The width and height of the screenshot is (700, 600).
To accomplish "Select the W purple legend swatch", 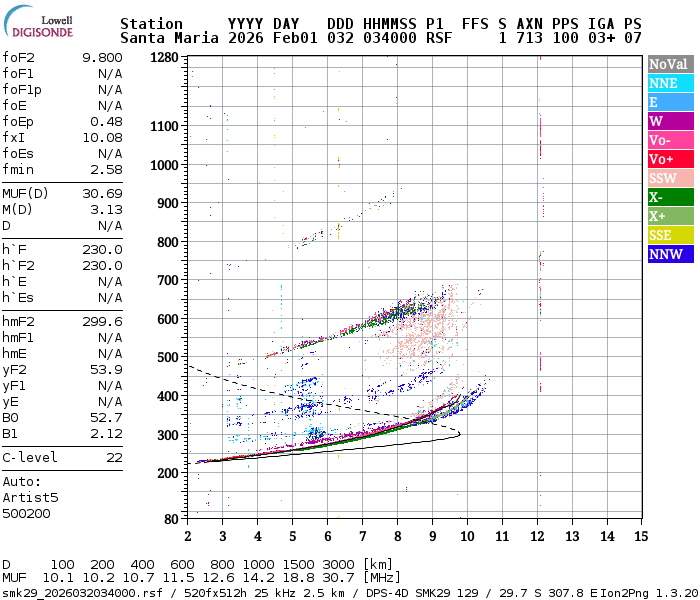I will 671,121.
